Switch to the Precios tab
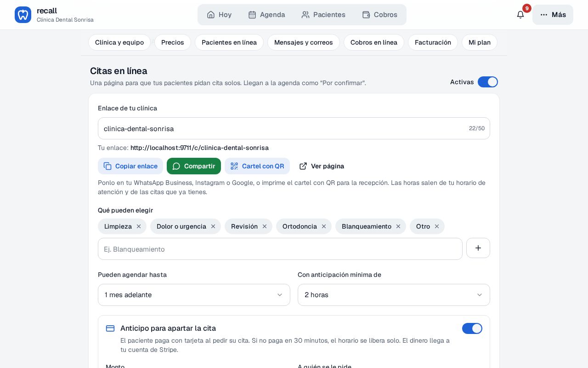This screenshot has height=368, width=588. 173,42
